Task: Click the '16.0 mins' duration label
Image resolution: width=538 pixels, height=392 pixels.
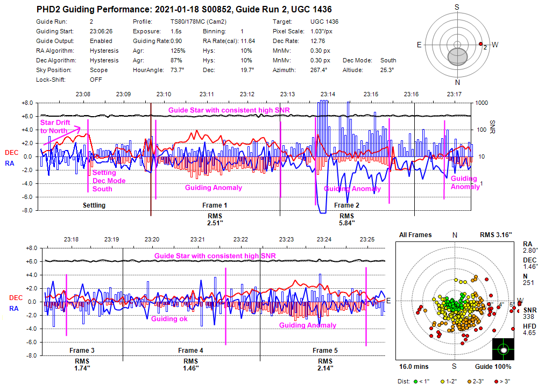Action: pos(414,367)
